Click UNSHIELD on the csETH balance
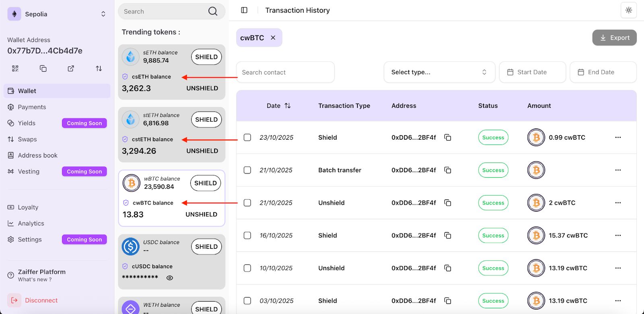 click(x=202, y=88)
